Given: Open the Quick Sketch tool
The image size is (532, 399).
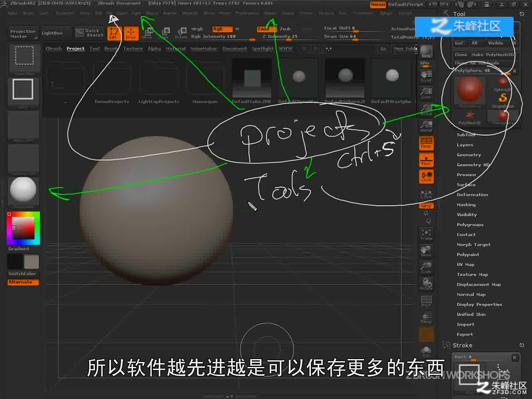Looking at the screenshot, I should pyautogui.click(x=90, y=32).
